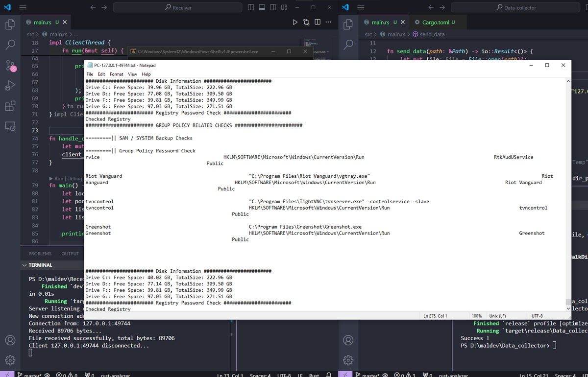Split the Receiver editor right
The image size is (588, 377).
click(x=318, y=22)
